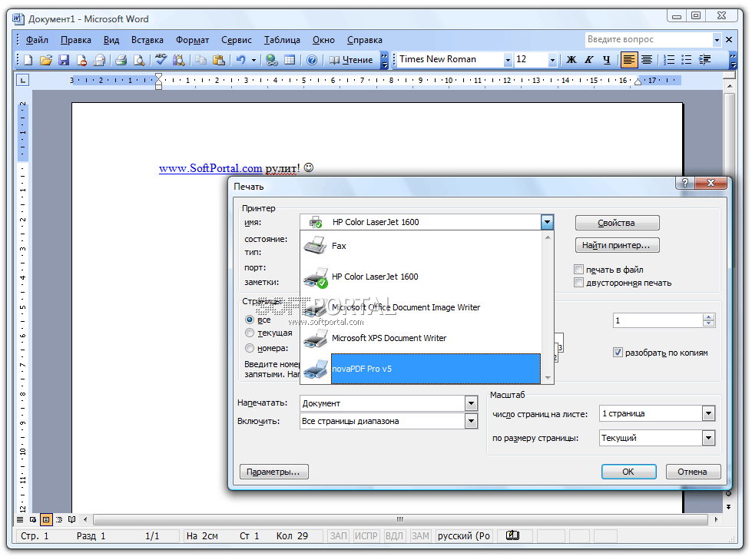The height and width of the screenshot is (560, 752).
Task: Click the Copy toolbar icon
Action: (x=200, y=59)
